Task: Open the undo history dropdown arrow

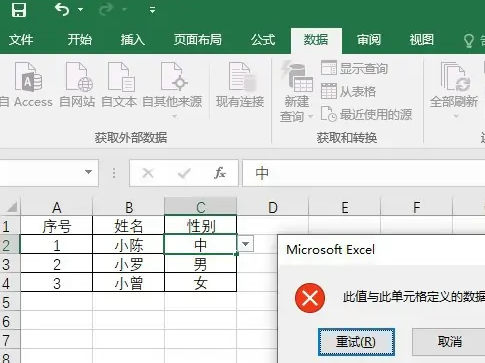Action: pyautogui.click(x=80, y=10)
